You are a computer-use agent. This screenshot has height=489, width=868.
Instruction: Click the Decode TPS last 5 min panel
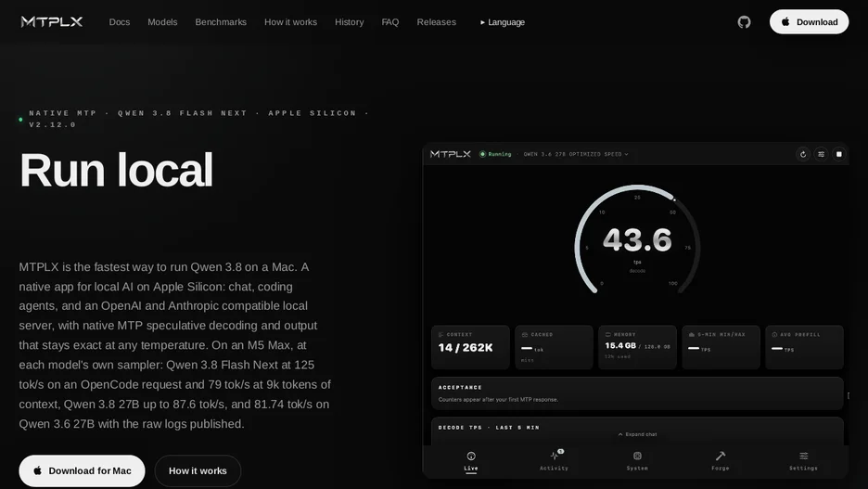point(637,431)
